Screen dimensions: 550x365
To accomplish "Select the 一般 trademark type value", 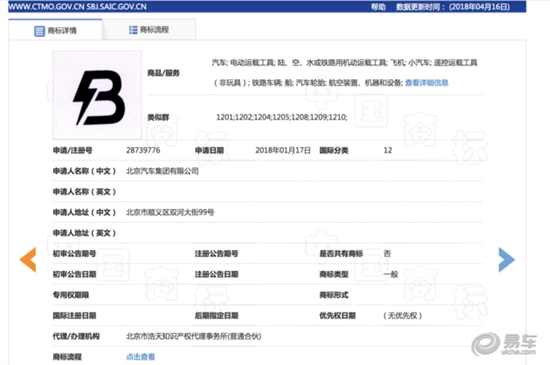I will click(x=391, y=274).
